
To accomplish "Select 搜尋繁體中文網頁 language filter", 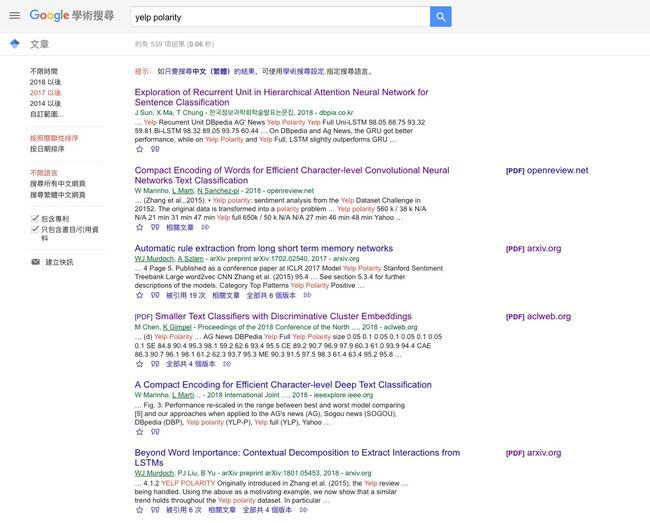I will (x=58, y=194).
